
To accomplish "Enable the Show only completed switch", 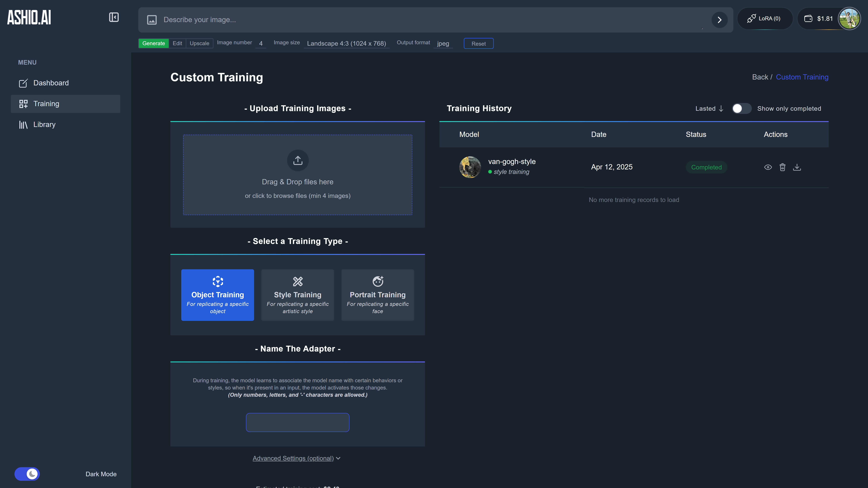I will coord(741,108).
